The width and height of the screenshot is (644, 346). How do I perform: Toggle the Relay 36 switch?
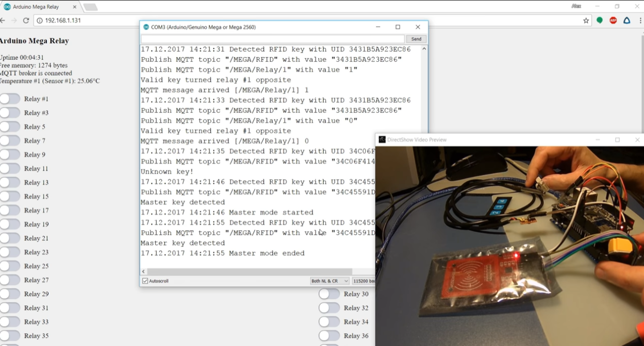[329, 336]
